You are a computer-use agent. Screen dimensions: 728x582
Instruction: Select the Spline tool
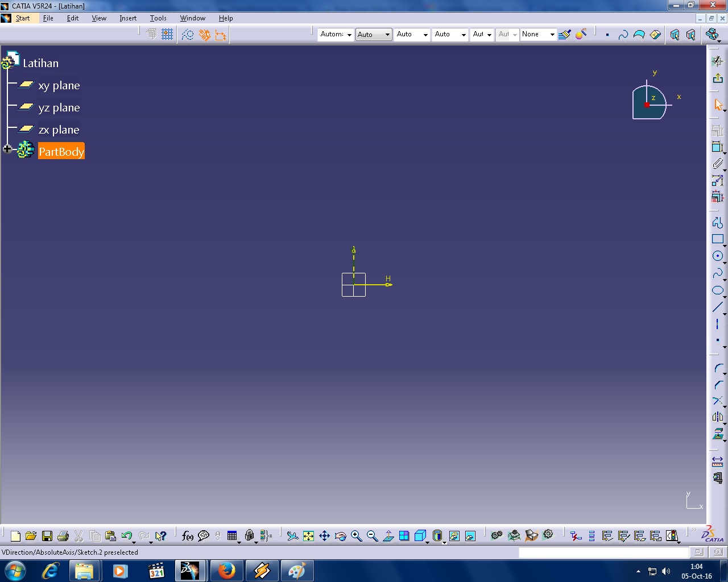[x=717, y=273]
